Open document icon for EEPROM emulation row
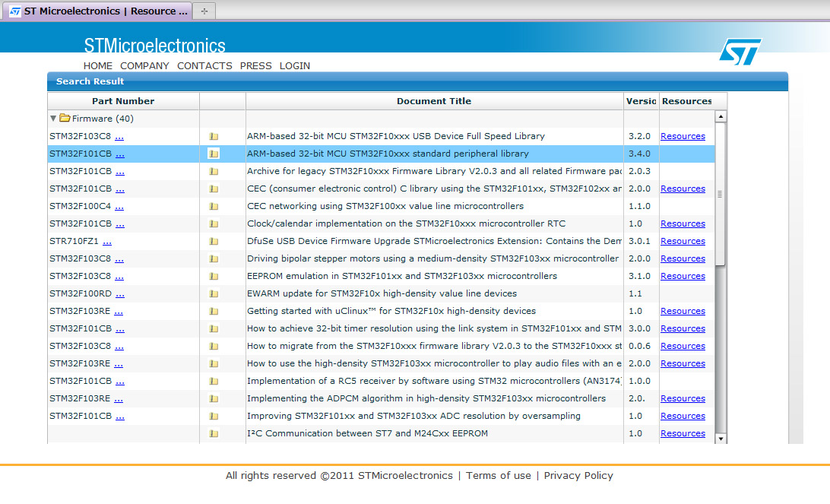 (x=214, y=277)
